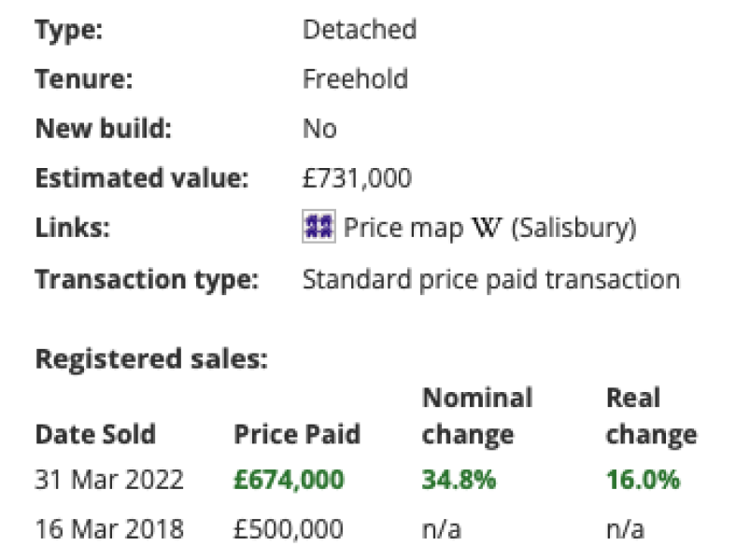Click the Salisbury text in Links row
The width and height of the screenshot is (750, 560).
[573, 228]
